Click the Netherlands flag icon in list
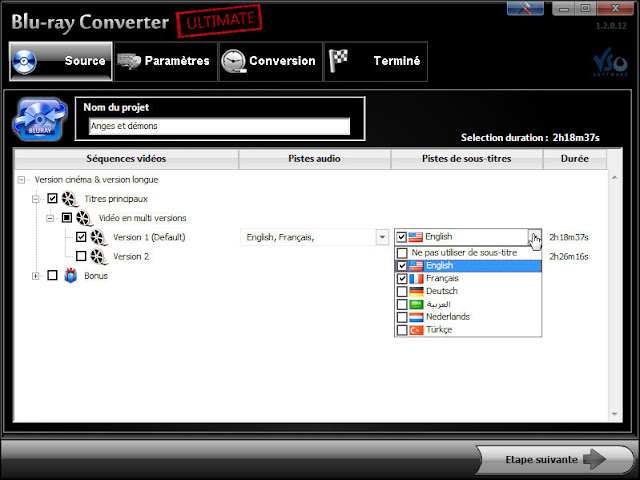The height and width of the screenshot is (480, 640). click(416, 317)
